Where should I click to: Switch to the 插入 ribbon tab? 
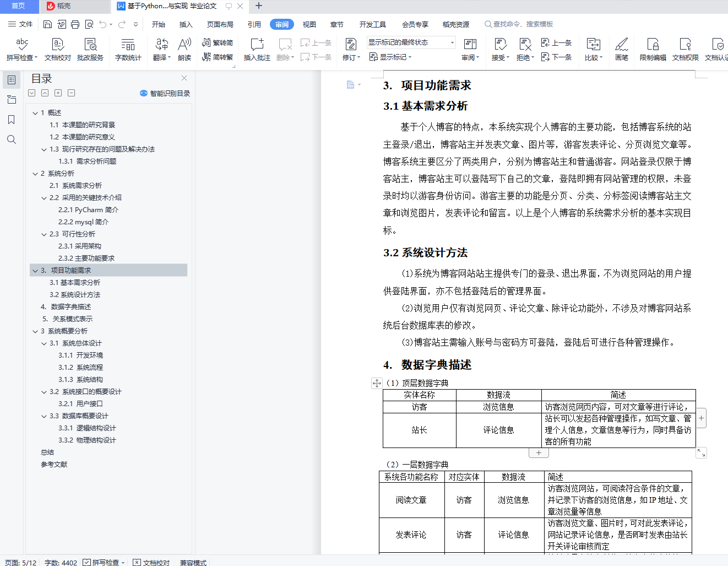click(x=186, y=24)
